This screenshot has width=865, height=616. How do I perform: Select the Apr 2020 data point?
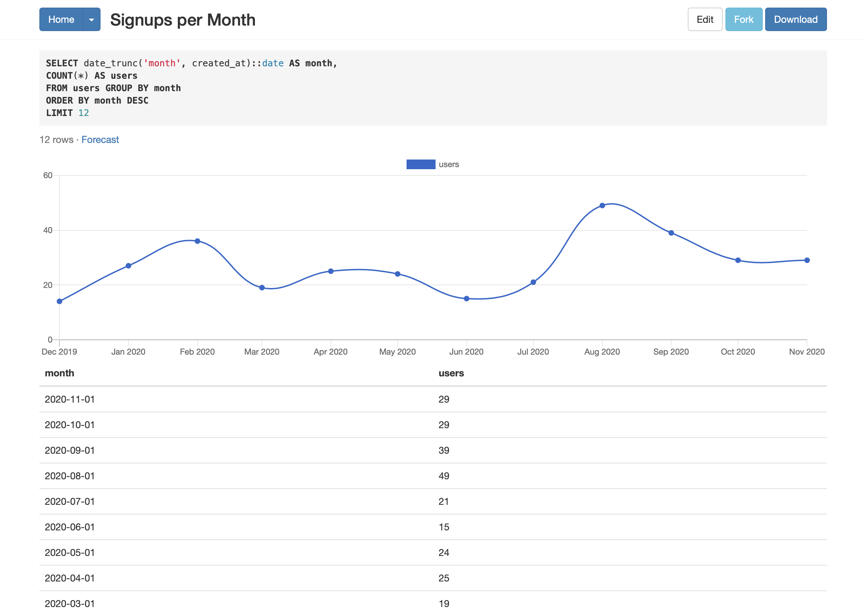click(331, 271)
